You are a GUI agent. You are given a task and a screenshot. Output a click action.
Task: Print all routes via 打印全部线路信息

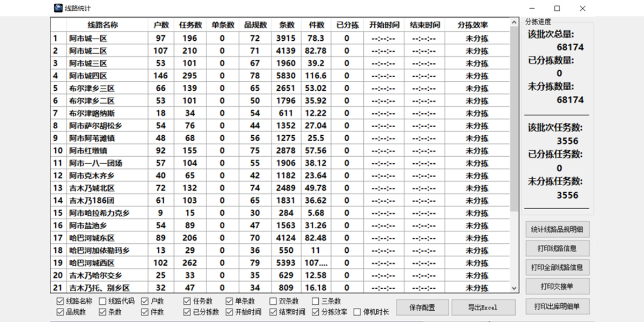[557, 267]
